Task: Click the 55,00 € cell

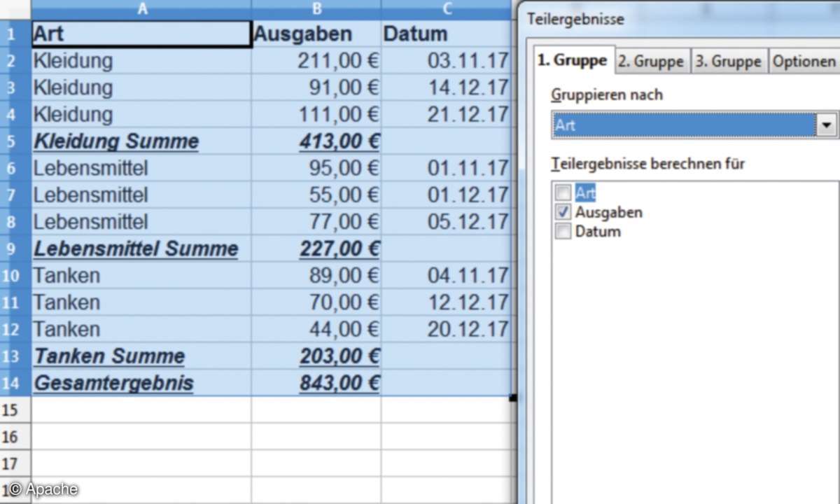Action: tap(316, 195)
